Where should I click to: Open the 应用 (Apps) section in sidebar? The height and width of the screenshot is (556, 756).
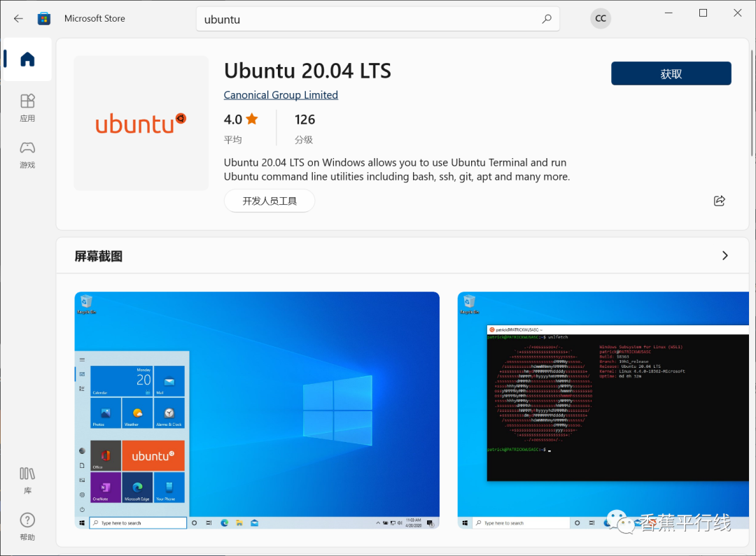click(27, 108)
